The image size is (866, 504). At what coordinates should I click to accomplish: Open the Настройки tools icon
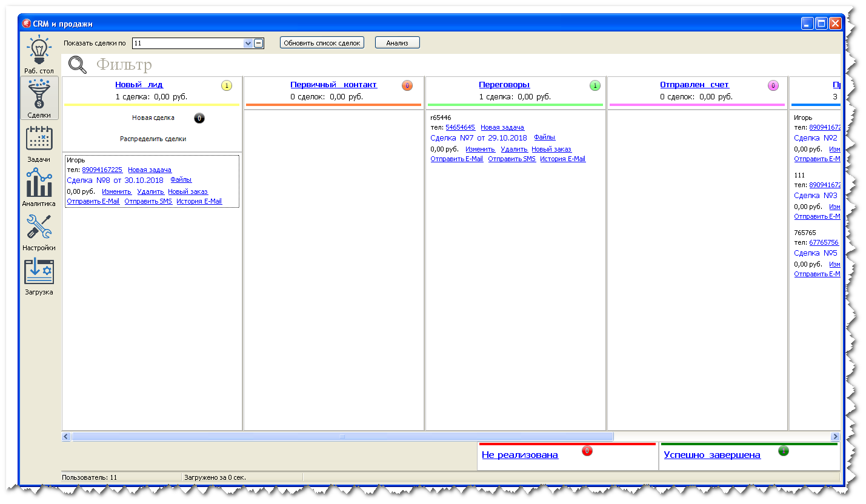[x=39, y=227]
